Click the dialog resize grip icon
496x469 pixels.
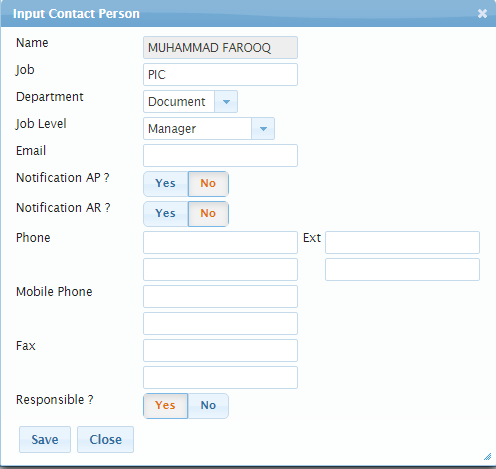point(487,456)
